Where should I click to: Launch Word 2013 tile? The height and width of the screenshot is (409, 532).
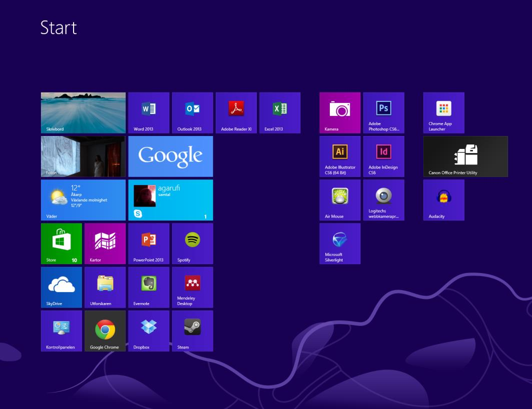coord(149,113)
